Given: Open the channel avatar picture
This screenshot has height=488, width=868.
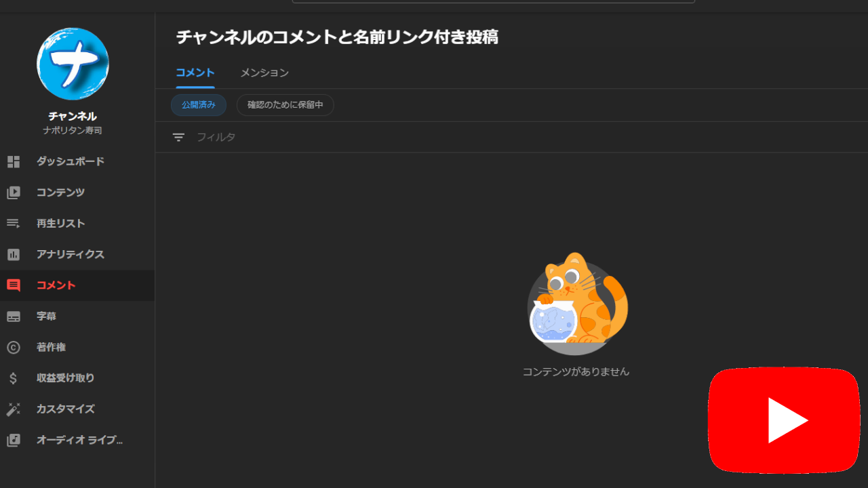Looking at the screenshot, I should (73, 64).
